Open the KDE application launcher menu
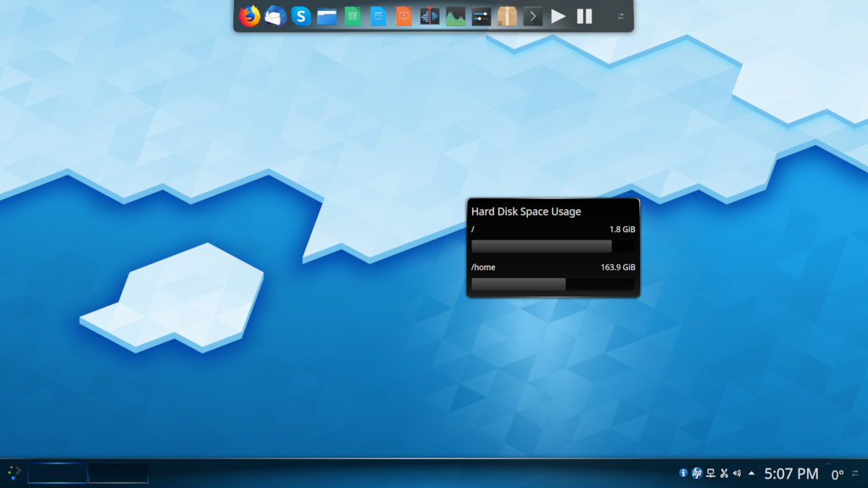Screen dimensions: 868x488 [14, 473]
